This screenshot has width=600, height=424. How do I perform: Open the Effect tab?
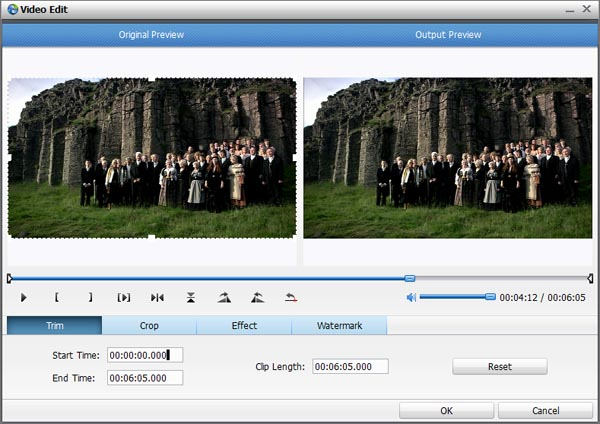[x=244, y=326]
